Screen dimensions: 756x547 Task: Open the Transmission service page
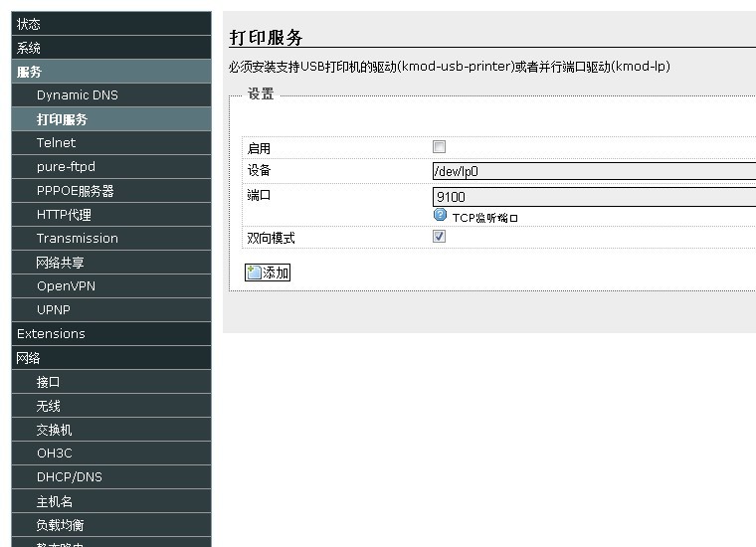pos(111,238)
